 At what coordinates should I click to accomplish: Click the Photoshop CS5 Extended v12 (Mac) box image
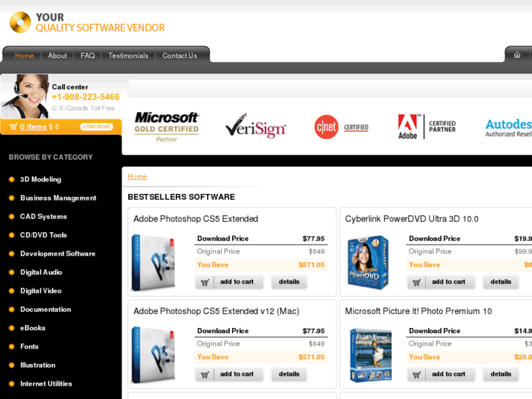point(154,355)
